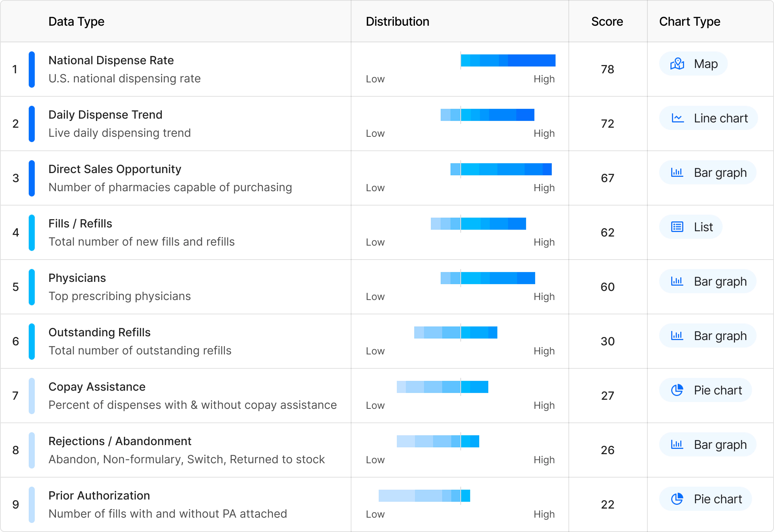Select the Outstanding Refills title
The image size is (774, 532).
(99, 332)
